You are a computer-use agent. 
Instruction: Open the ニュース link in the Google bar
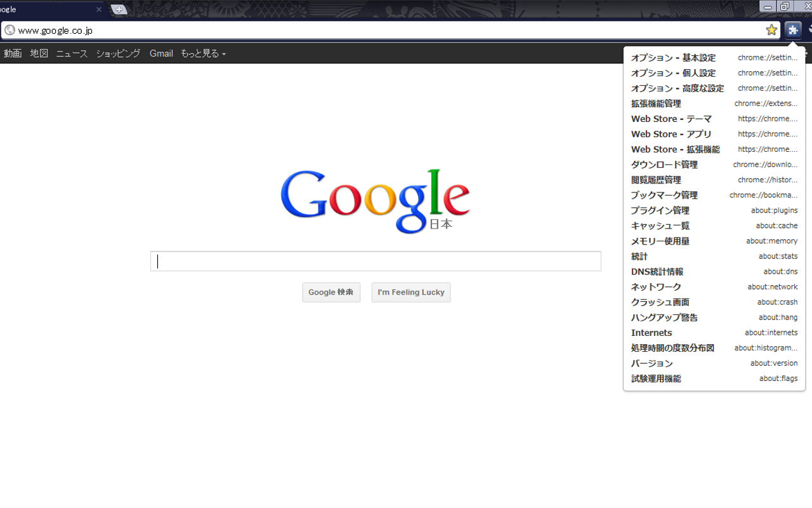point(72,53)
